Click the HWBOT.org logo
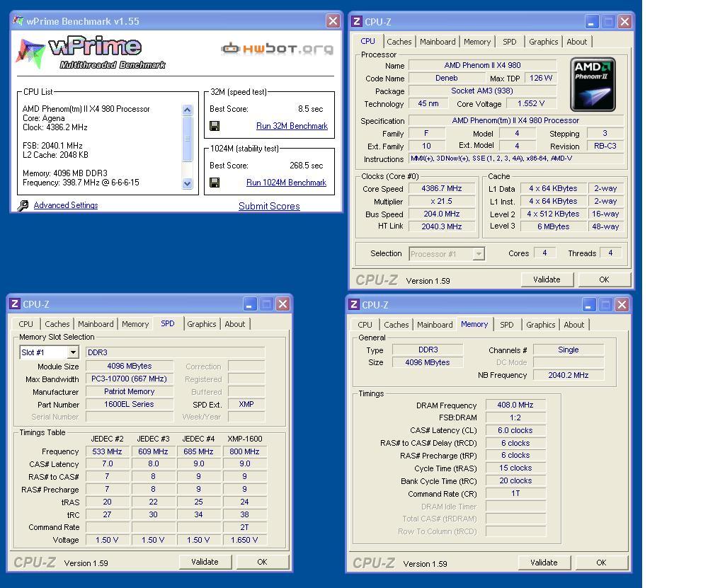The height and width of the screenshot is (588, 725). coord(277,49)
